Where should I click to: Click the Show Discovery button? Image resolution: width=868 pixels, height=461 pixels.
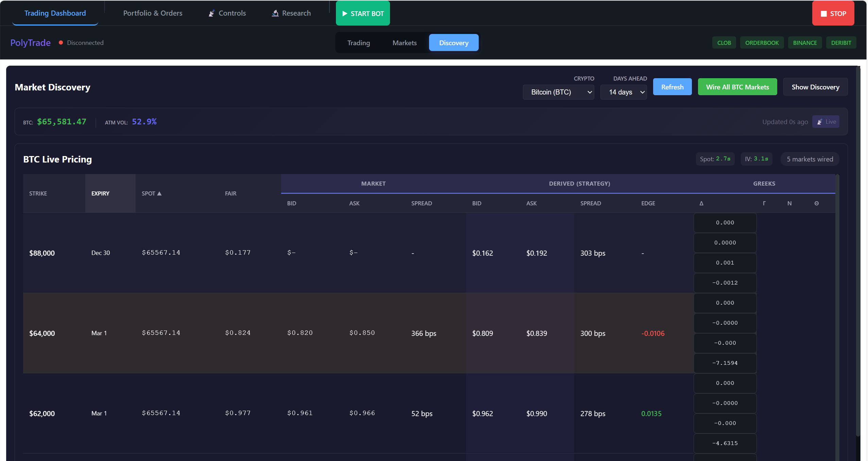(815, 87)
